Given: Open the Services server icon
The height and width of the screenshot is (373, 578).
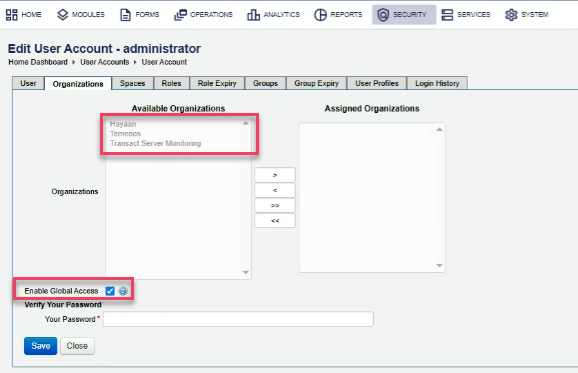Looking at the screenshot, I should pos(447,15).
